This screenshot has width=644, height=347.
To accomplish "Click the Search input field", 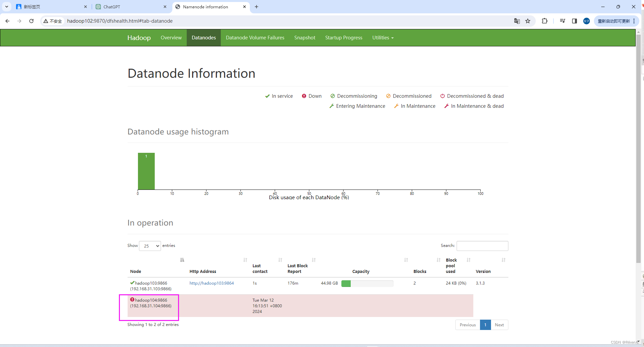I will pyautogui.click(x=482, y=246).
